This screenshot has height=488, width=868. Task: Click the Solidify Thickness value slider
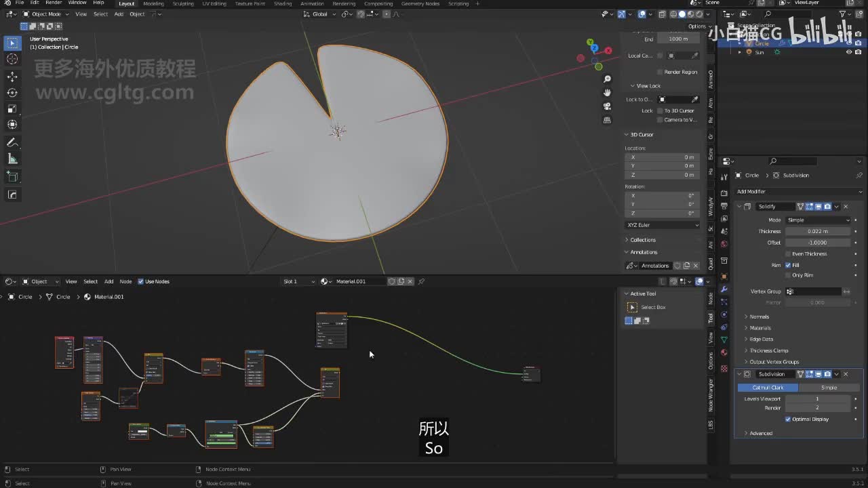[x=817, y=231]
